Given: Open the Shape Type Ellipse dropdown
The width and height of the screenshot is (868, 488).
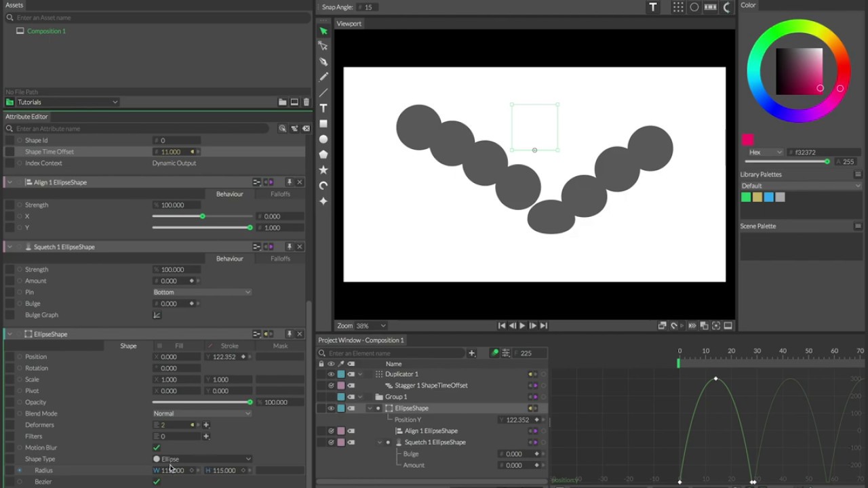Looking at the screenshot, I should coord(202,459).
